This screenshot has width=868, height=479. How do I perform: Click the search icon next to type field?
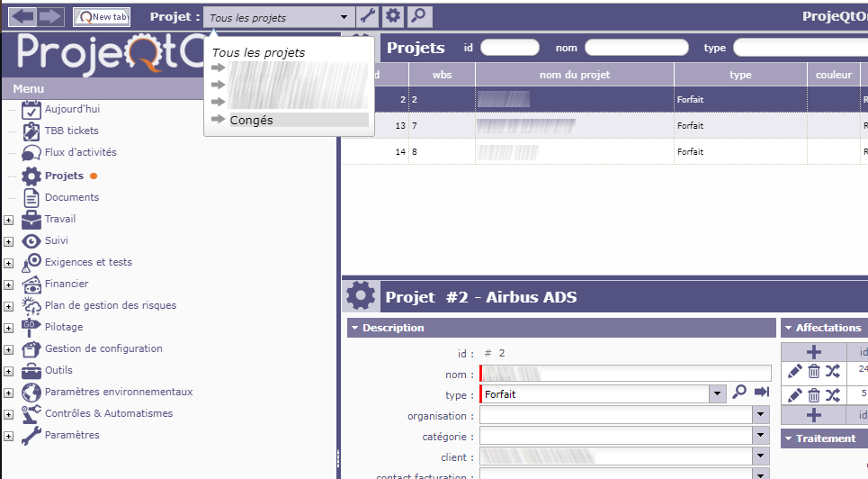739,393
